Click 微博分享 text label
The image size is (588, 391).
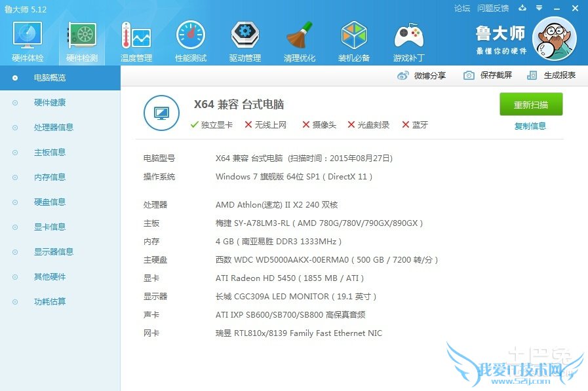430,76
